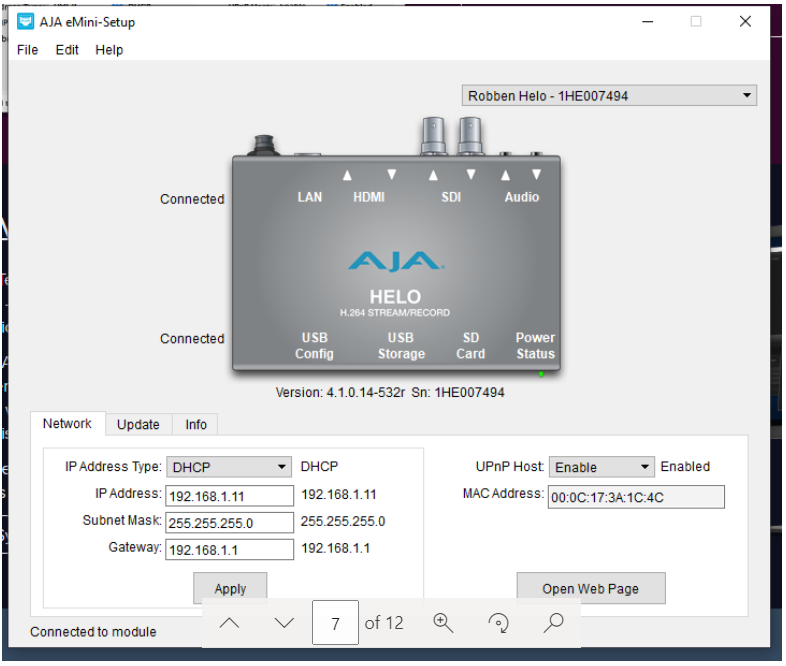Open the File menu

[27, 50]
